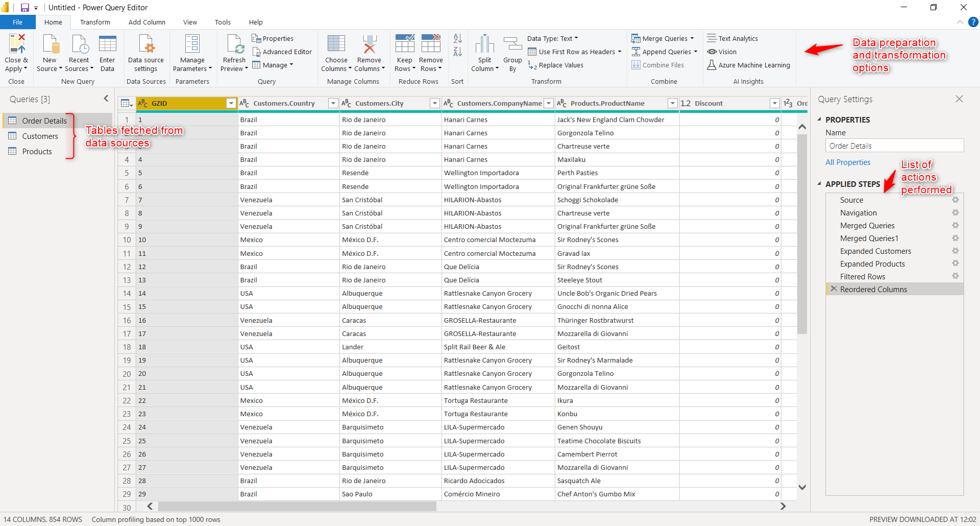Click the Refresh Preview icon
This screenshot has height=526, width=980.
(x=235, y=44)
